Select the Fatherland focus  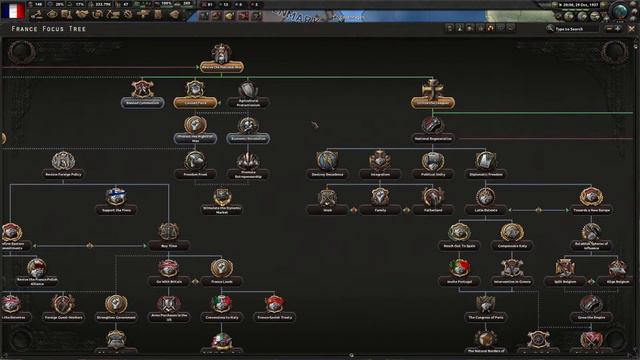coord(433,202)
